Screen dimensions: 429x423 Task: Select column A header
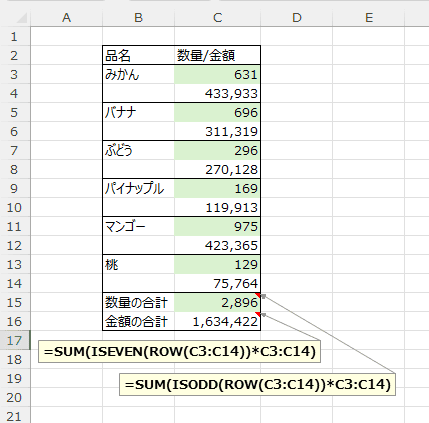67,18
